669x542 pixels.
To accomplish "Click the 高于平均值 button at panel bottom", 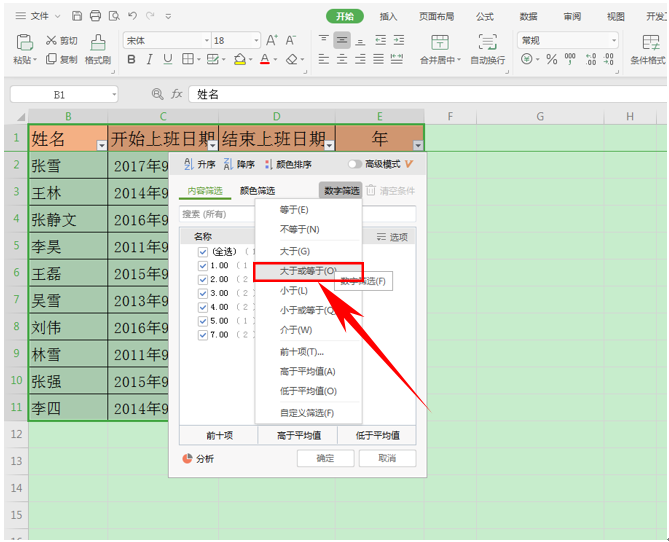I will point(298,435).
